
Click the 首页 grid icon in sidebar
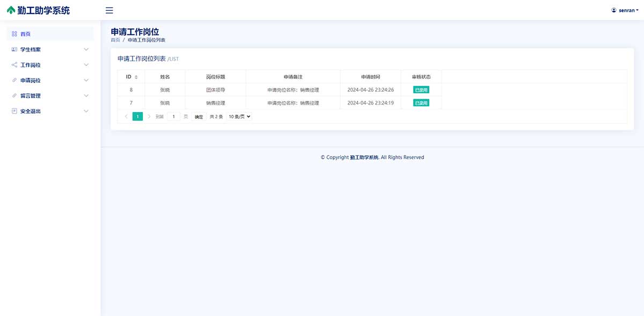tap(14, 34)
